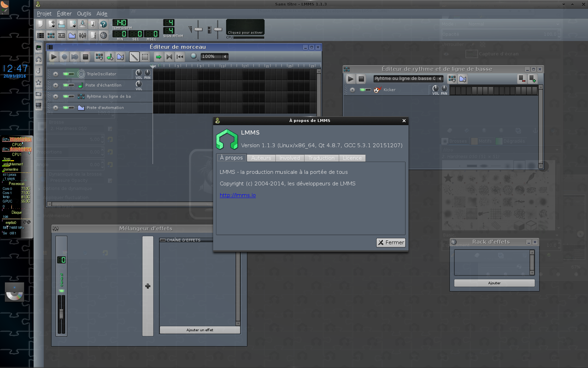This screenshot has height=368, width=588.
Task: Click the help question mark icon
Action: (x=103, y=24)
